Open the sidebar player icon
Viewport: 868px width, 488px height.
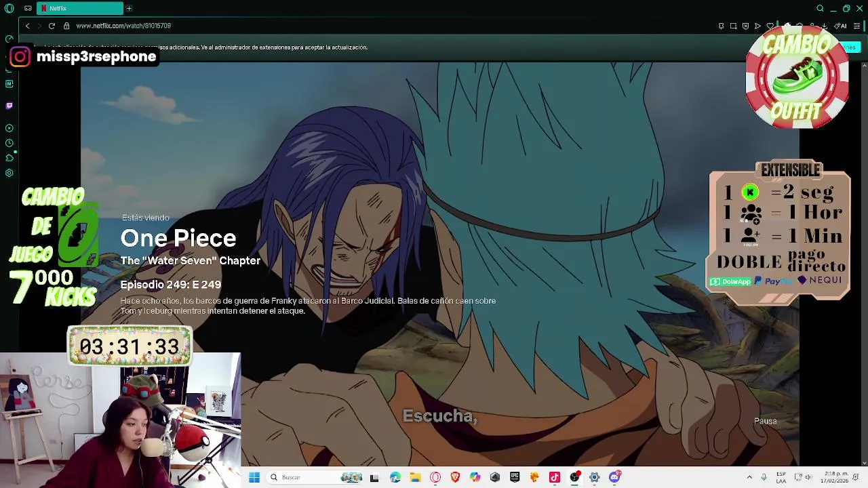click(9, 128)
